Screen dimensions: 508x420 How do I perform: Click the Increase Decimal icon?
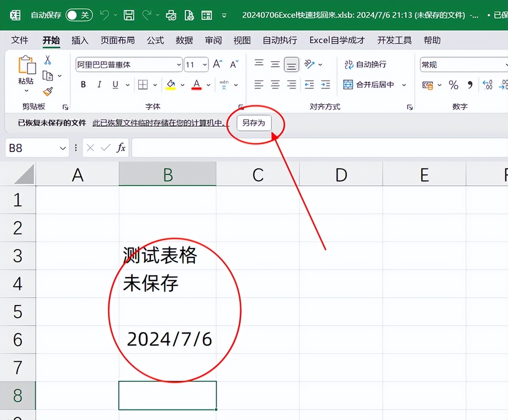click(488, 85)
